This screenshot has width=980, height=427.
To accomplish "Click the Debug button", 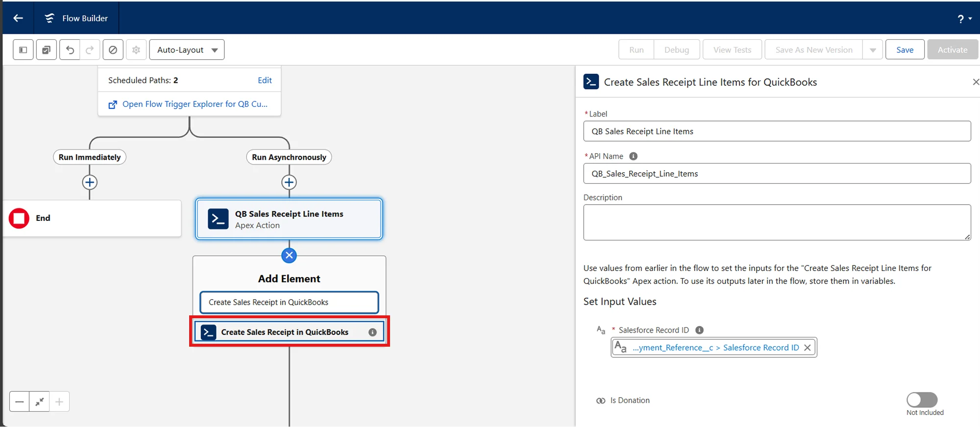I will pyautogui.click(x=676, y=49).
